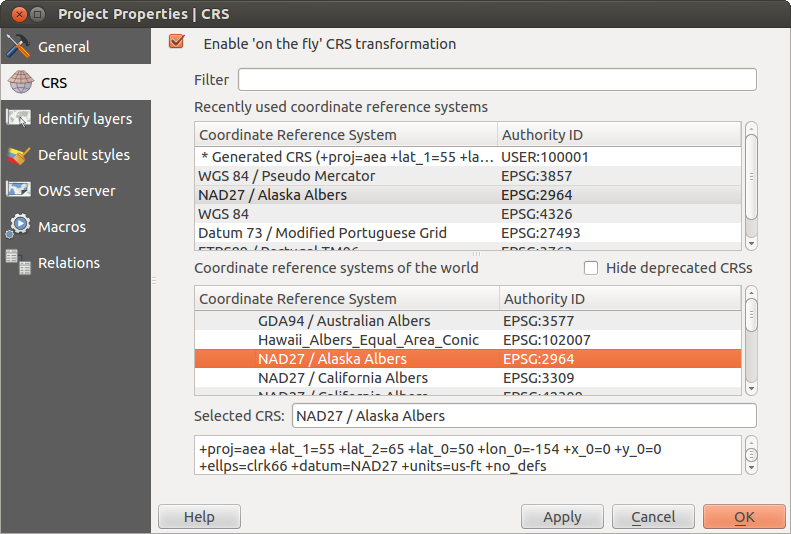Click the CRS globe icon

[19, 83]
